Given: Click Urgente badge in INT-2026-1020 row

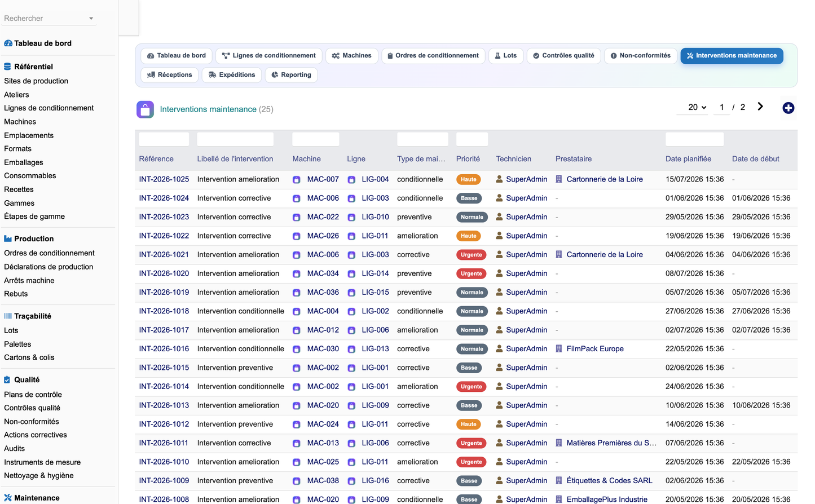Looking at the screenshot, I should point(472,274).
